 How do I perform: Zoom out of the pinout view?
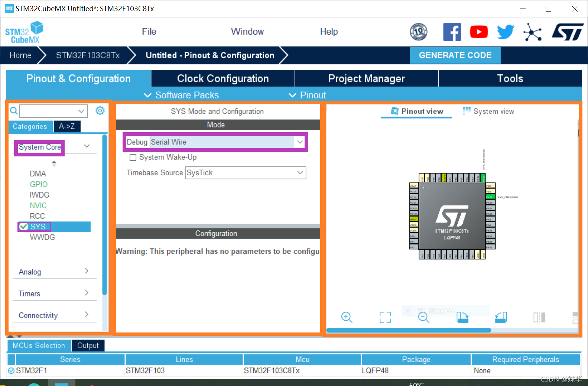point(423,317)
